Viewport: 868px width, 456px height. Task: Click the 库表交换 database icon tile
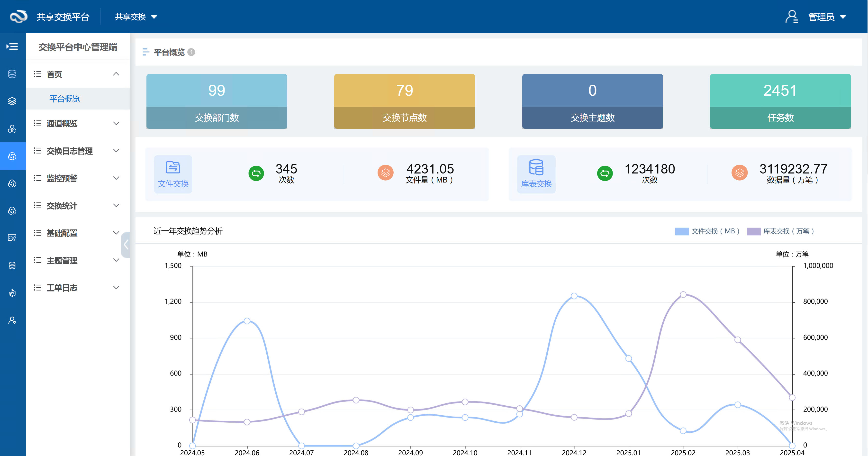pyautogui.click(x=536, y=174)
